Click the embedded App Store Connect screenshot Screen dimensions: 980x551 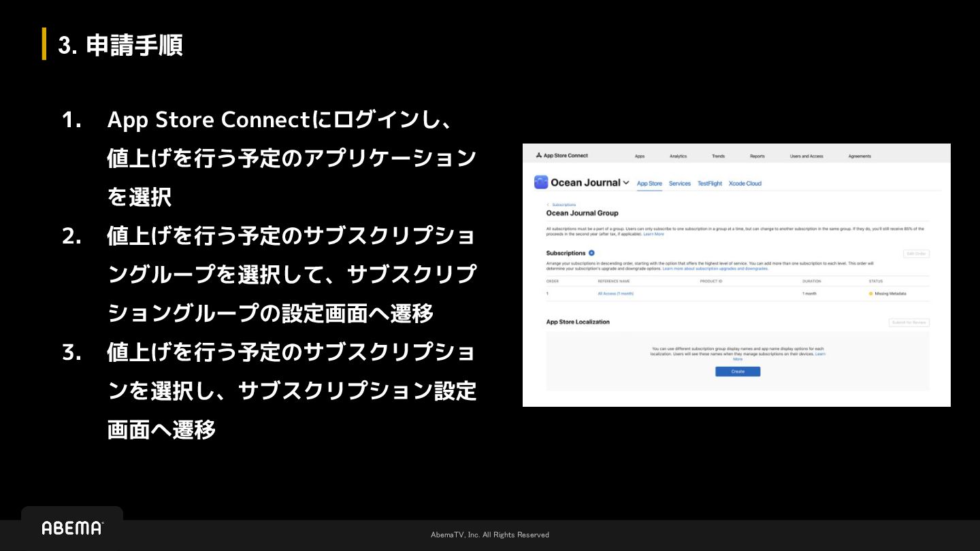736,275
